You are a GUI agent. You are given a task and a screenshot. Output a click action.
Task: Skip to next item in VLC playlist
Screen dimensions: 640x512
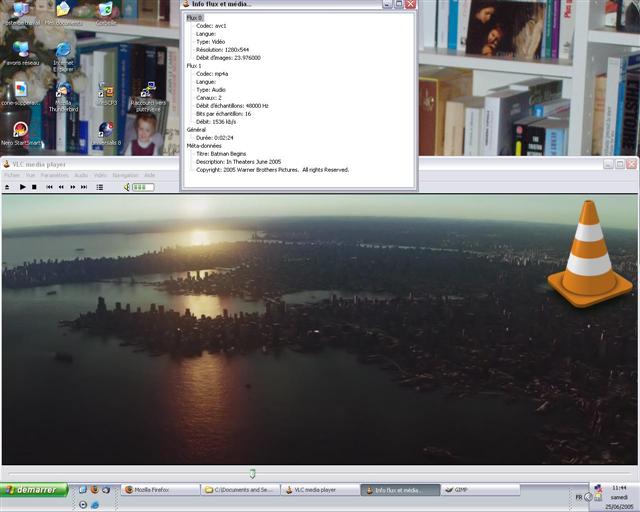point(84,187)
